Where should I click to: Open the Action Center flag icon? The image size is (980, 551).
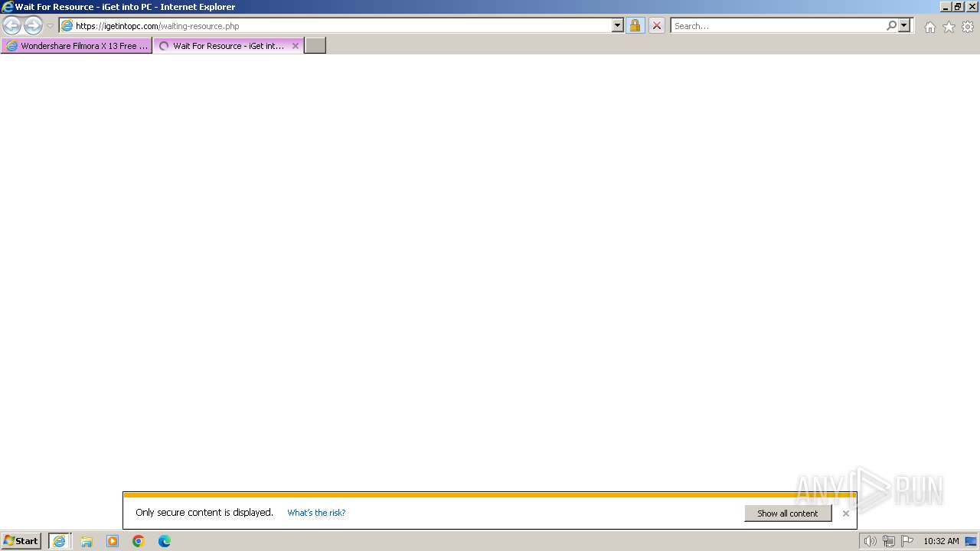907,541
